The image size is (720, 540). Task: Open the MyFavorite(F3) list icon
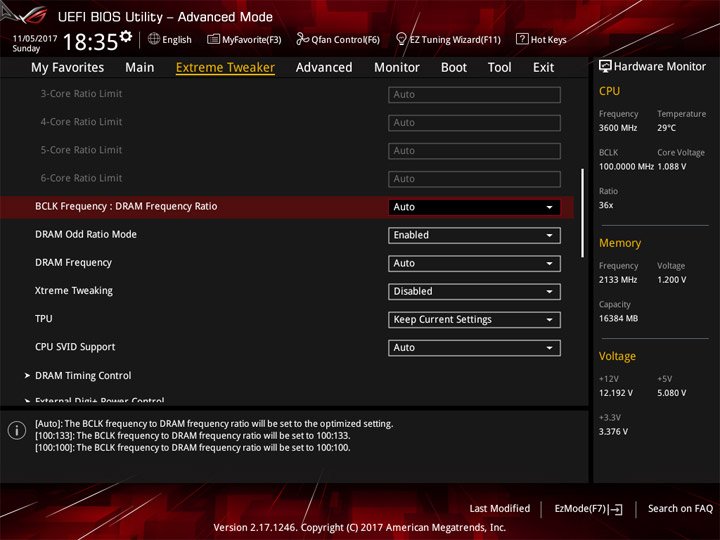213,39
